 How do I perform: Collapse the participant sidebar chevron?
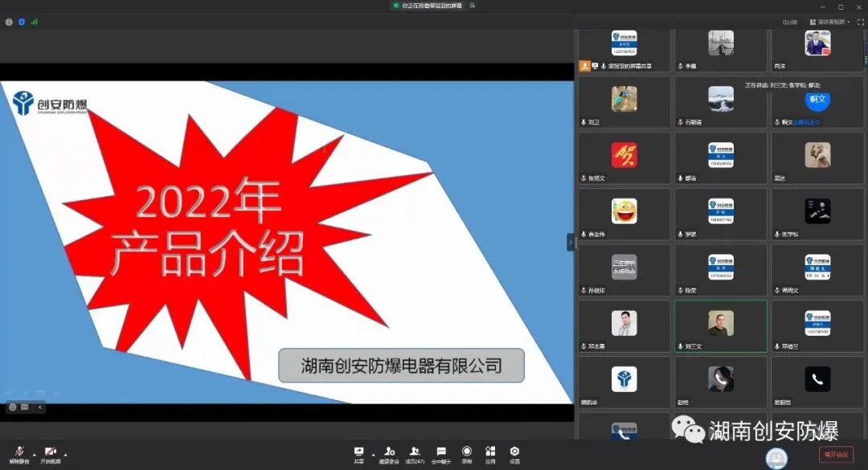[x=571, y=241]
